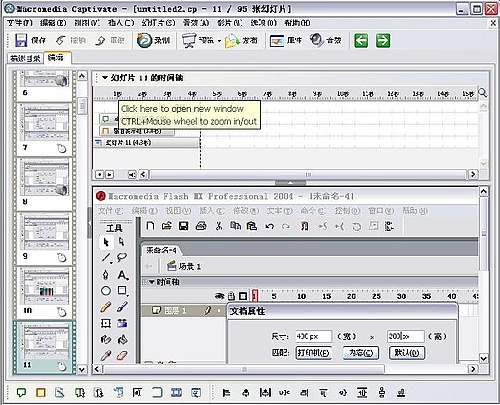Select the Eyedropper tool in the Flash toolbox
The width and height of the screenshot is (500, 405).
click(106, 356)
